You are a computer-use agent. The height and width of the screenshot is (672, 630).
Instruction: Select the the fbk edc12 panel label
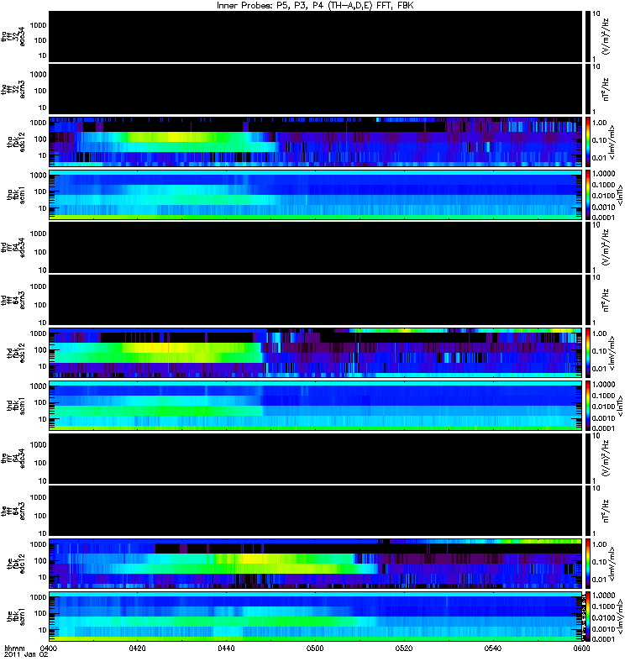(16, 563)
